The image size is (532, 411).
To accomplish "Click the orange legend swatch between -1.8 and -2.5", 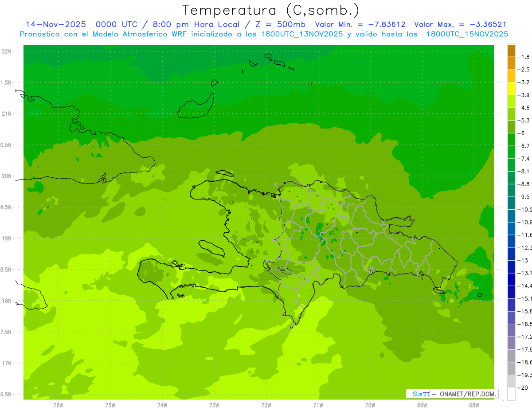I will (x=511, y=63).
